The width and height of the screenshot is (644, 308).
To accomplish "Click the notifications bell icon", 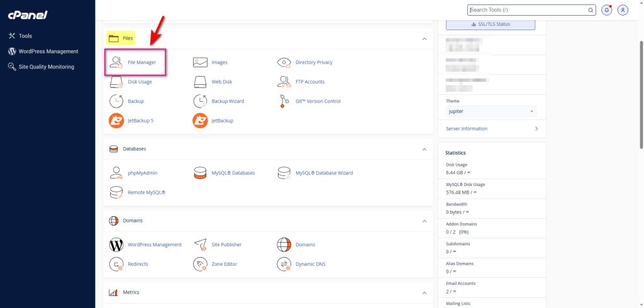I will [x=607, y=10].
